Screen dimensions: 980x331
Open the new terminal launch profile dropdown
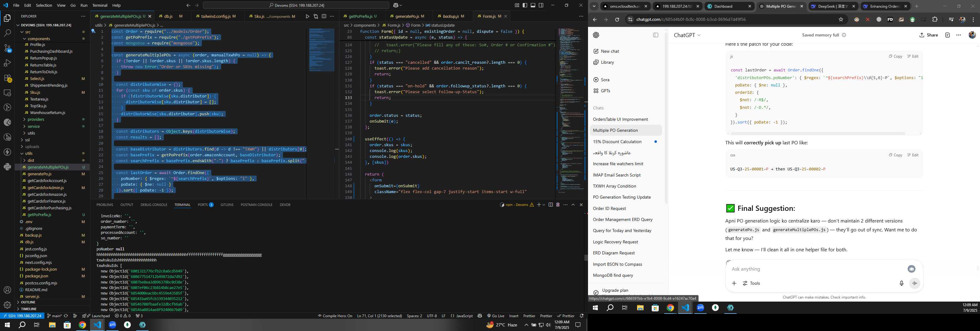click(544, 205)
